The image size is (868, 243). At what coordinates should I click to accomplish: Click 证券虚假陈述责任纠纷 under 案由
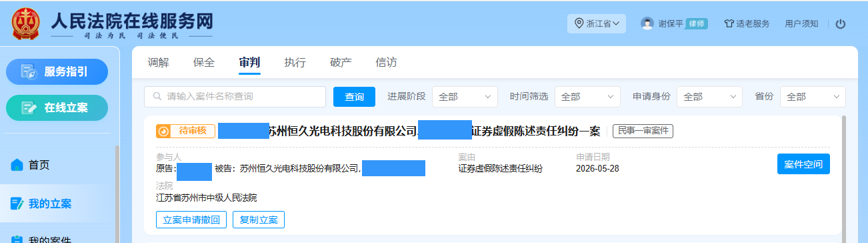click(x=500, y=168)
